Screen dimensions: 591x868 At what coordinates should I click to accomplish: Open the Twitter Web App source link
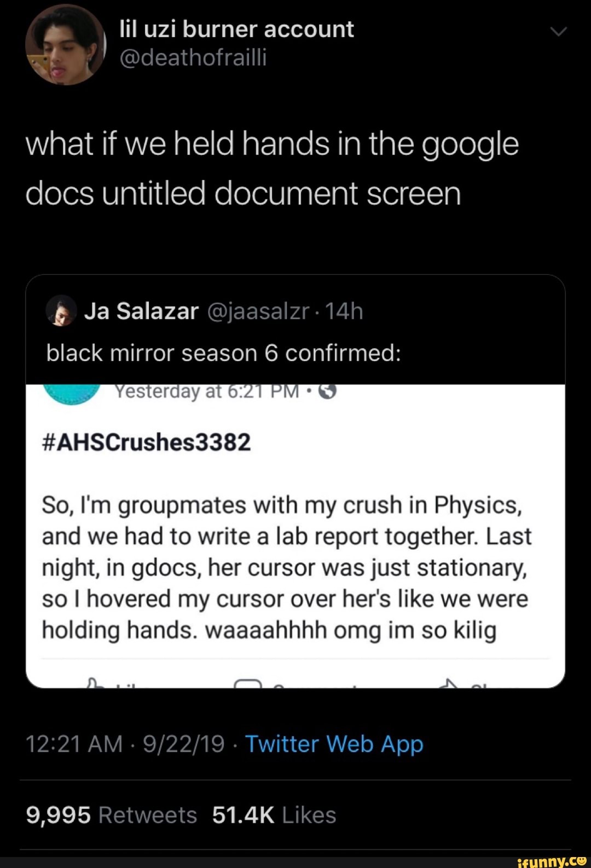tap(334, 744)
